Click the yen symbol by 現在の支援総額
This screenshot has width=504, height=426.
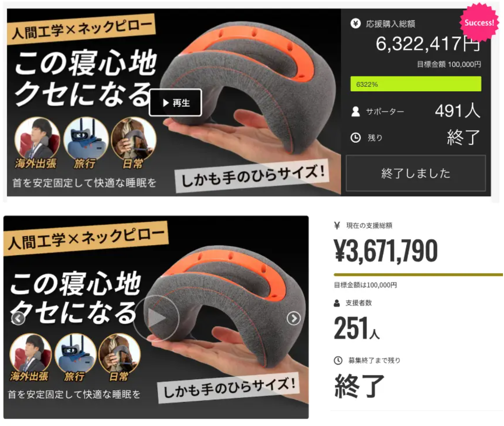[x=337, y=225]
